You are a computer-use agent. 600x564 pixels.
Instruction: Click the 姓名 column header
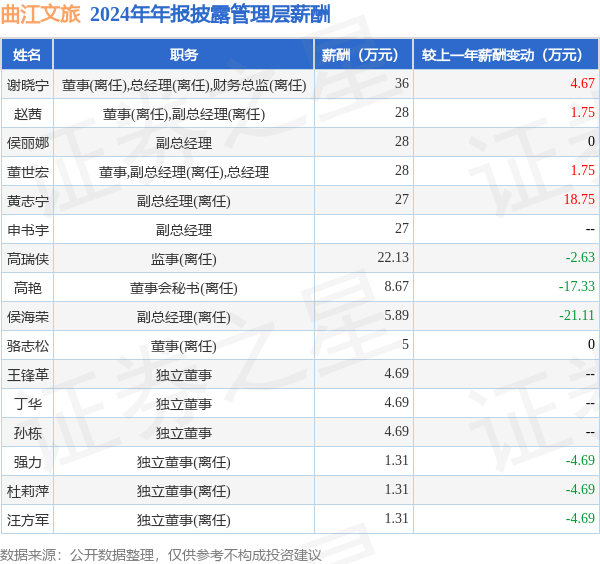click(27, 55)
